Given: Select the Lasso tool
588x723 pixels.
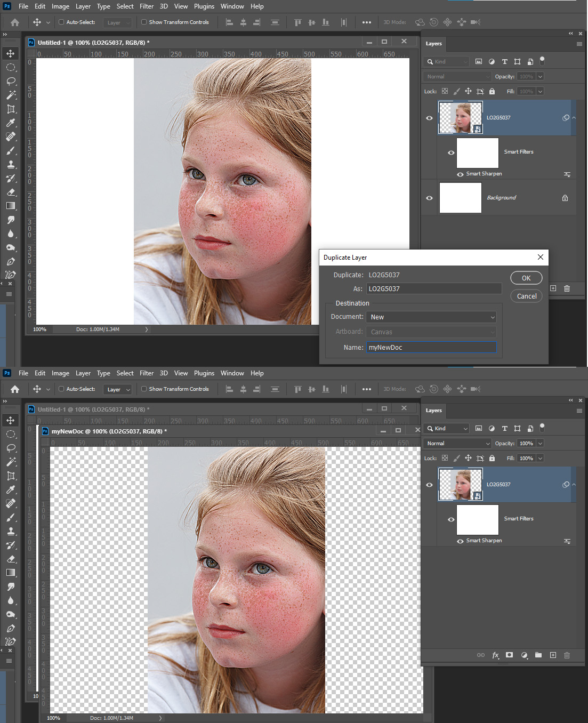Looking at the screenshot, I should point(11,81).
